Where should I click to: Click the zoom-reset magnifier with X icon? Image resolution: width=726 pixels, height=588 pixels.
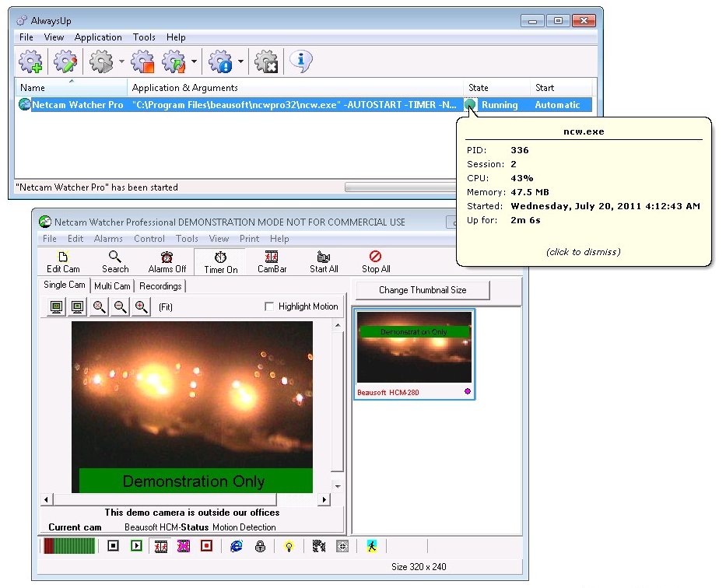pyautogui.click(x=99, y=306)
